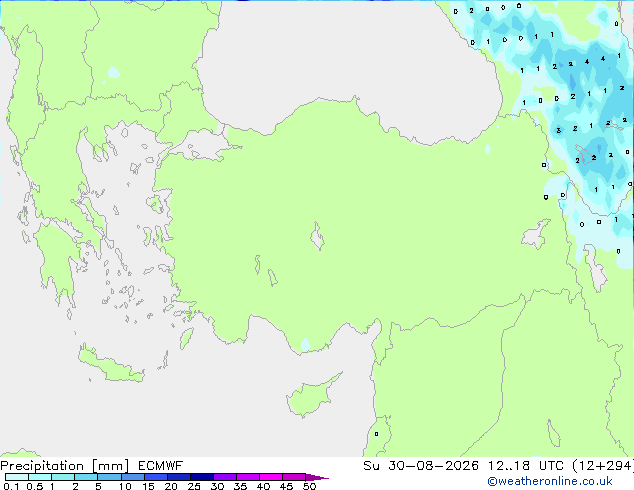Click the '50' legend scale label

click(309, 486)
